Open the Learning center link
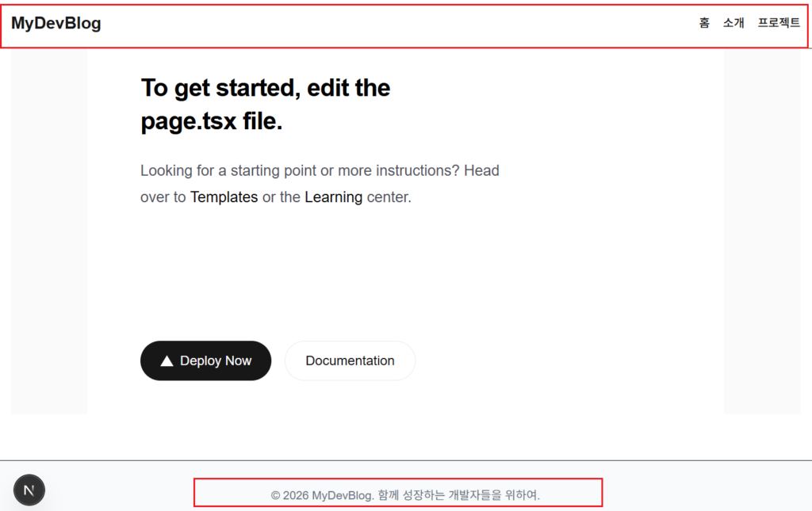 pyautogui.click(x=333, y=196)
